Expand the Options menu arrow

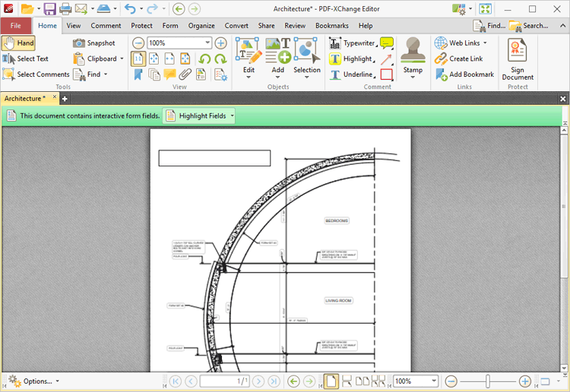58,381
